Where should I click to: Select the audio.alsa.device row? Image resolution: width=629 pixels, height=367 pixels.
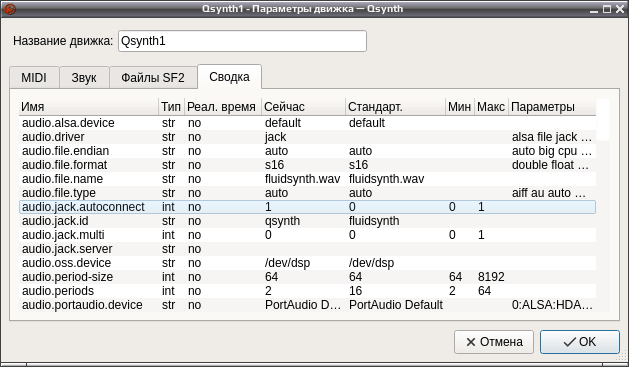tap(307, 123)
